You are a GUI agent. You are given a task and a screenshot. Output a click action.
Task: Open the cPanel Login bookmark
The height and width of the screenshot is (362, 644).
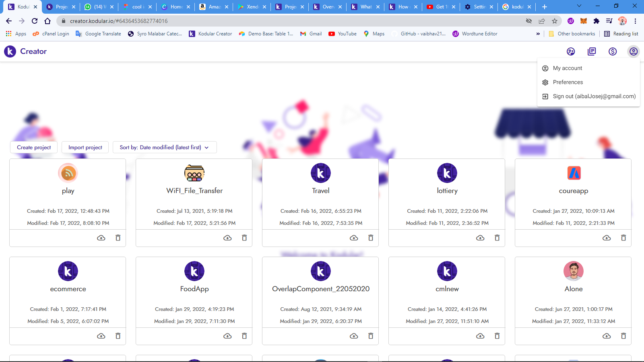click(x=51, y=34)
